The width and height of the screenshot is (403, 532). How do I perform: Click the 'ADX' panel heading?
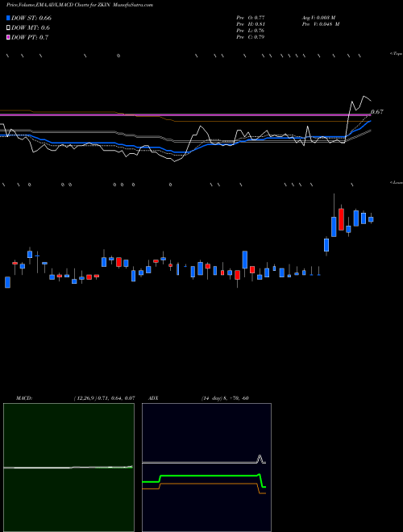click(153, 397)
